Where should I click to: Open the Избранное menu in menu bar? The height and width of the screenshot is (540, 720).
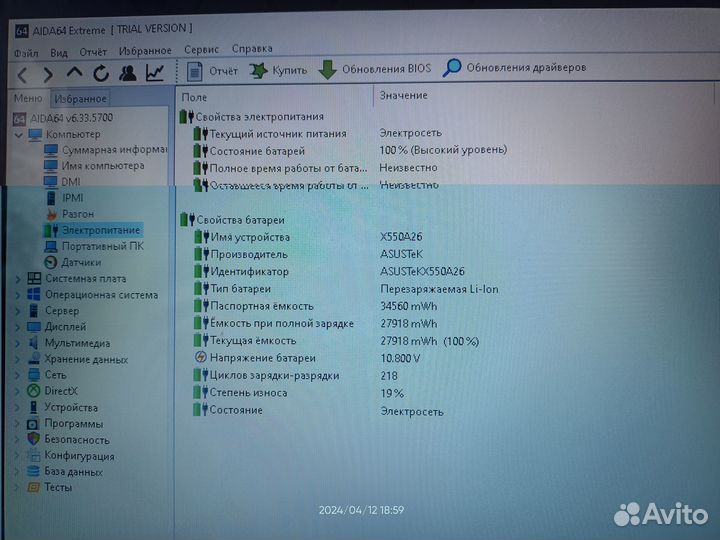[145, 51]
